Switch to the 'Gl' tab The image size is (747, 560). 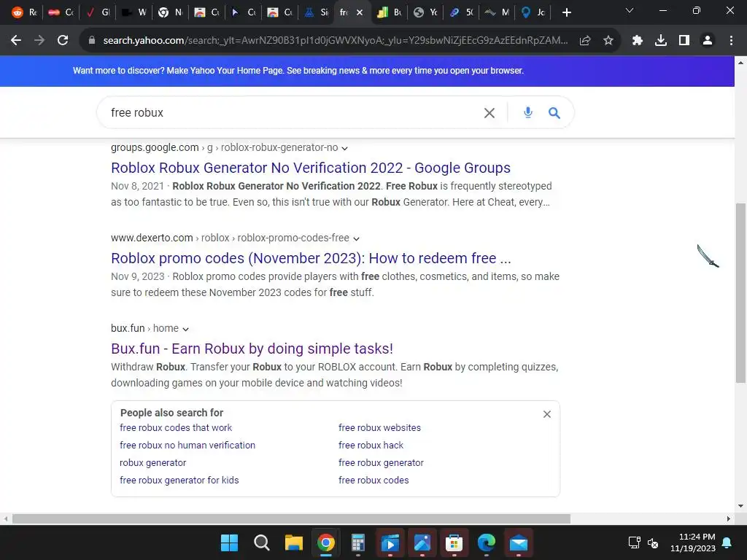[98, 12]
